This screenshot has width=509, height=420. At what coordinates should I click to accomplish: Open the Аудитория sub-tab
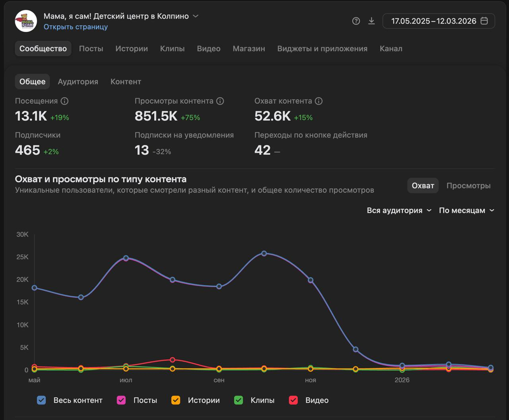tap(78, 81)
